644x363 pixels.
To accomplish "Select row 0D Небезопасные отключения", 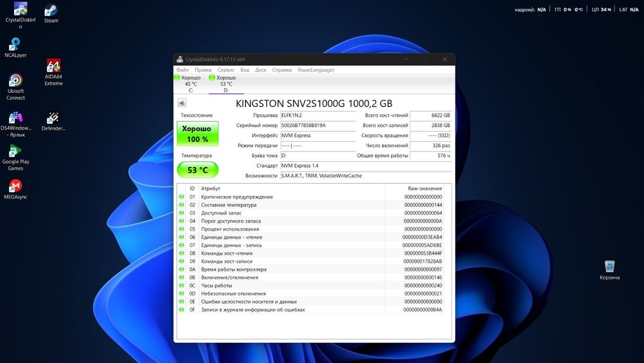I will (x=311, y=293).
